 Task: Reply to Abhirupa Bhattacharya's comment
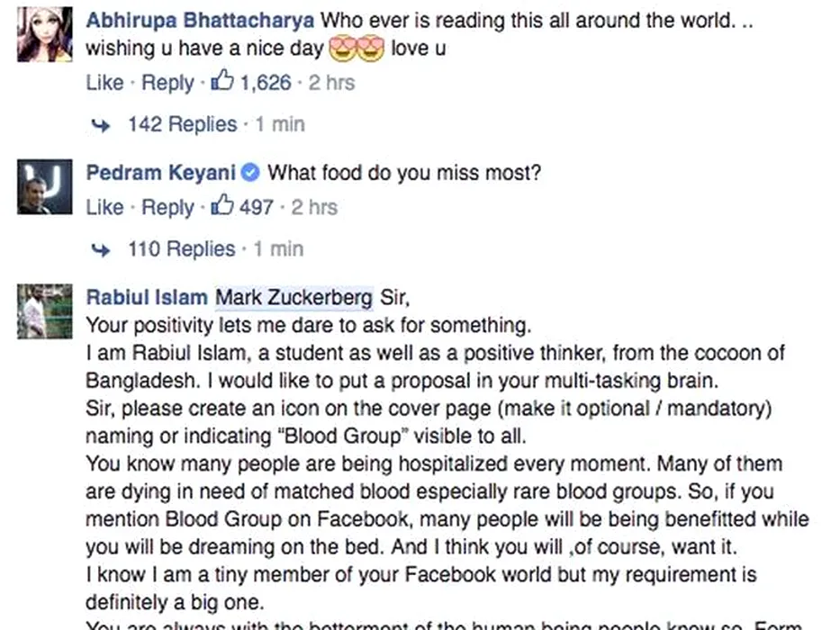167,83
